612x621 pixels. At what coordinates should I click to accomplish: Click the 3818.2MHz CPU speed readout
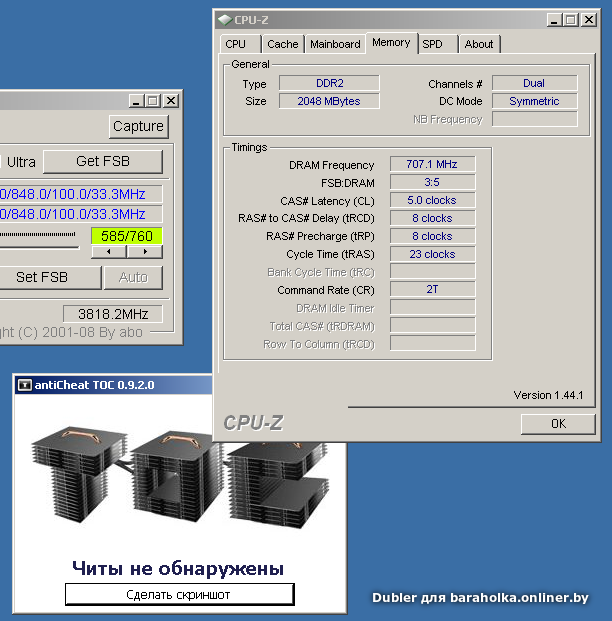(x=113, y=314)
